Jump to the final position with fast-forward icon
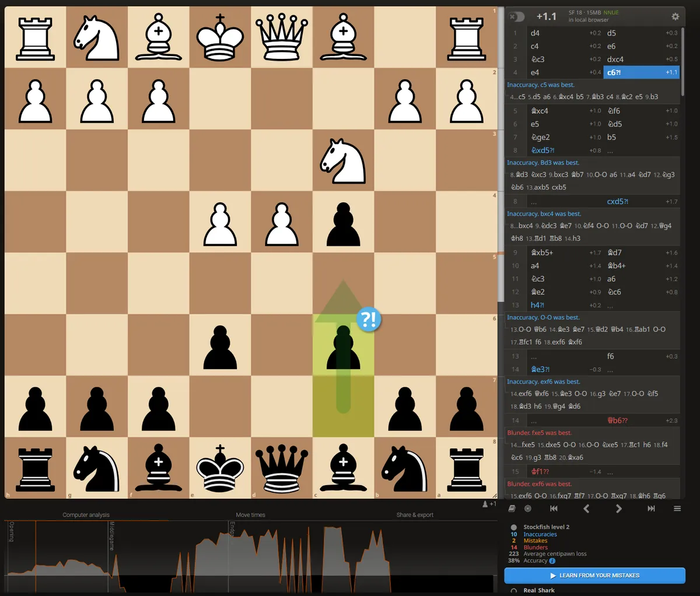This screenshot has height=596, width=700. (652, 508)
